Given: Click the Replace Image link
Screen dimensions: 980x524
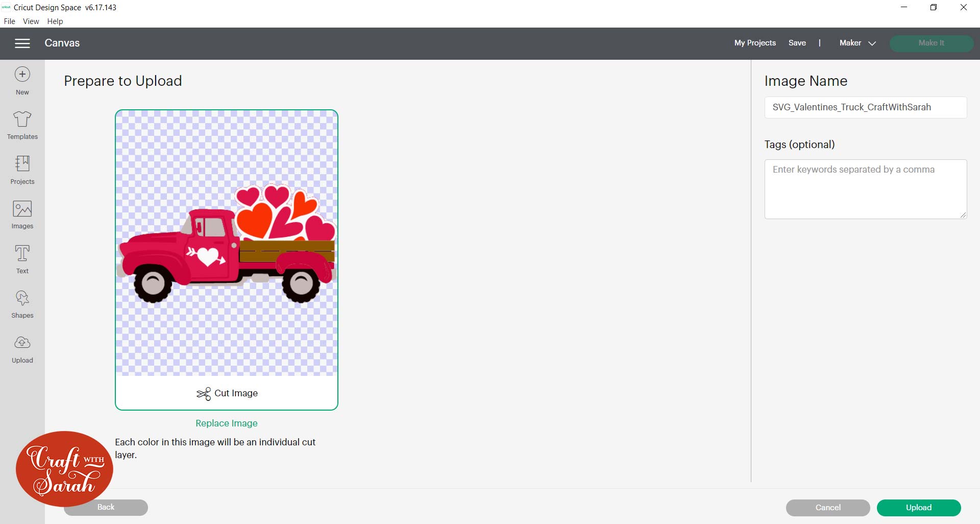Looking at the screenshot, I should pyautogui.click(x=226, y=423).
